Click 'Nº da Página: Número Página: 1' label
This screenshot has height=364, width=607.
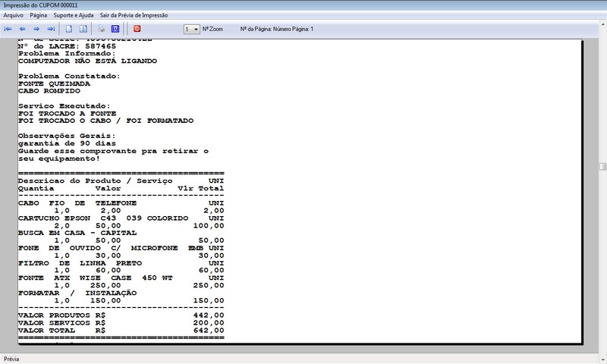pos(277,29)
